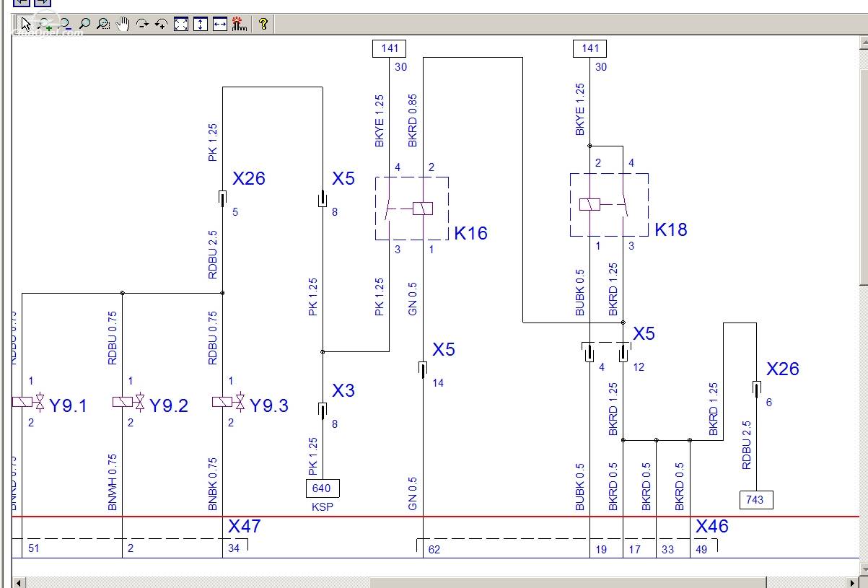
Task: Click the K18 relay coil symbol
Action: [589, 205]
